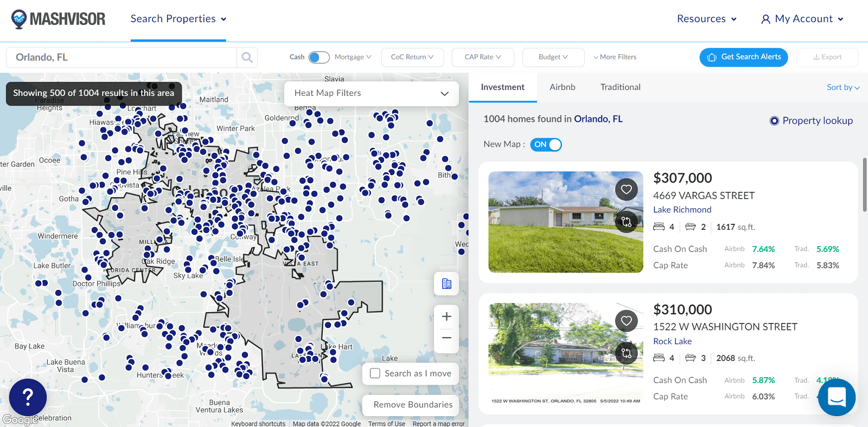Switch to the Airbnb tab
The image size is (868, 427).
click(563, 87)
